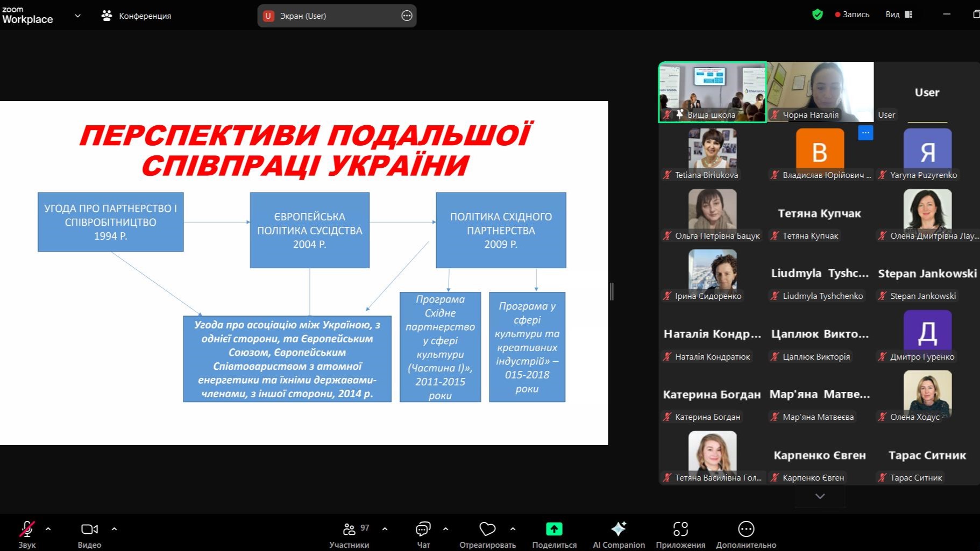Viewport: 980px width, 551px height.
Task: Unmute microphone with the Звук button
Action: click(26, 529)
